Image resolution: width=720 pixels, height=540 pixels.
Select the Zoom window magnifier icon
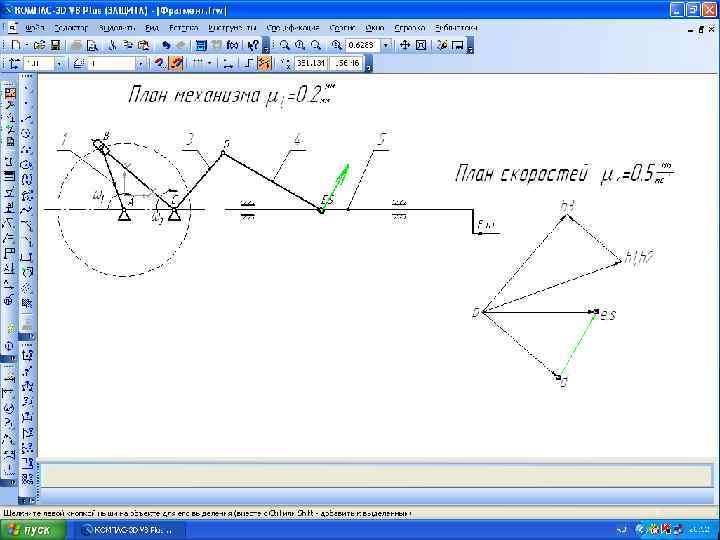click(285, 45)
